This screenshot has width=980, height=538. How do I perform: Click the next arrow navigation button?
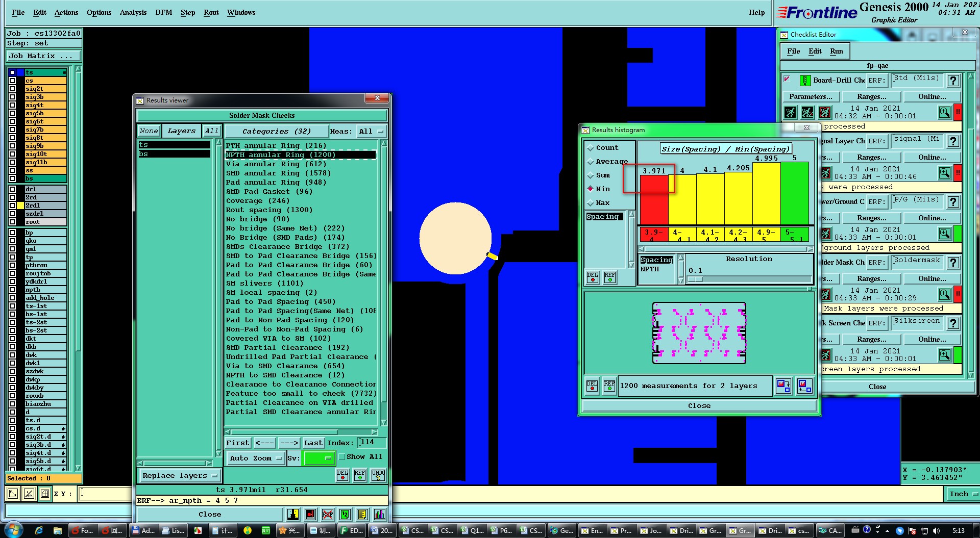288,443
